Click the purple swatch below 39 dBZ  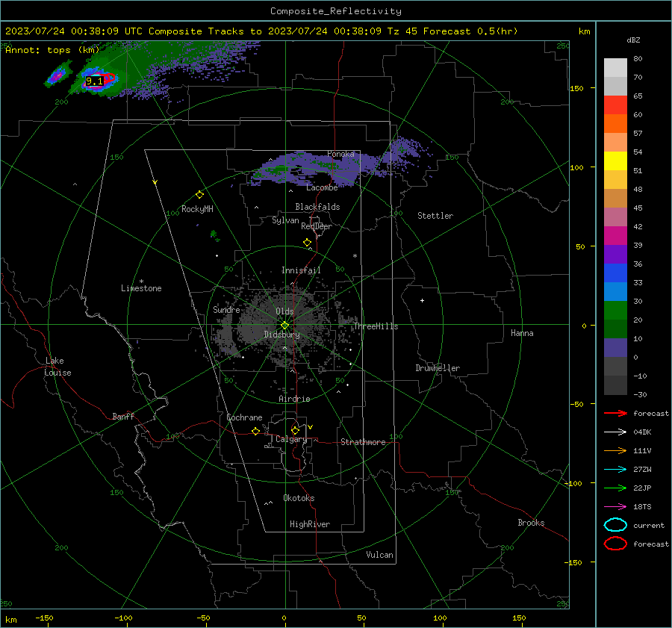615,254
